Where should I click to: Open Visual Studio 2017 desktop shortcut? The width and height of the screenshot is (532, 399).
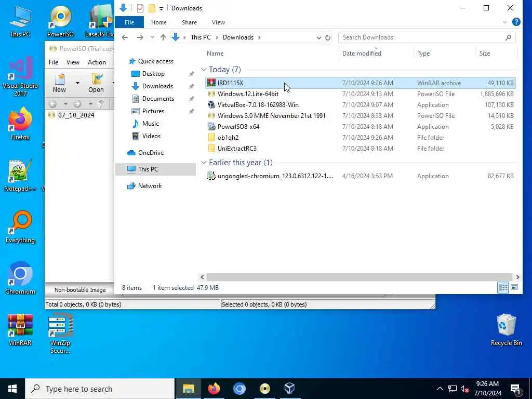click(x=20, y=77)
